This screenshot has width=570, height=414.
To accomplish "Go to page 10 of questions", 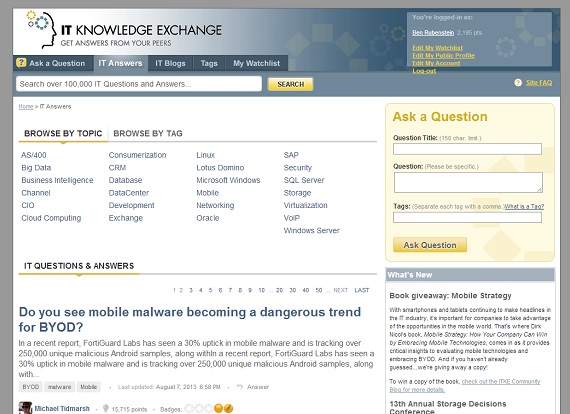I will (262, 290).
